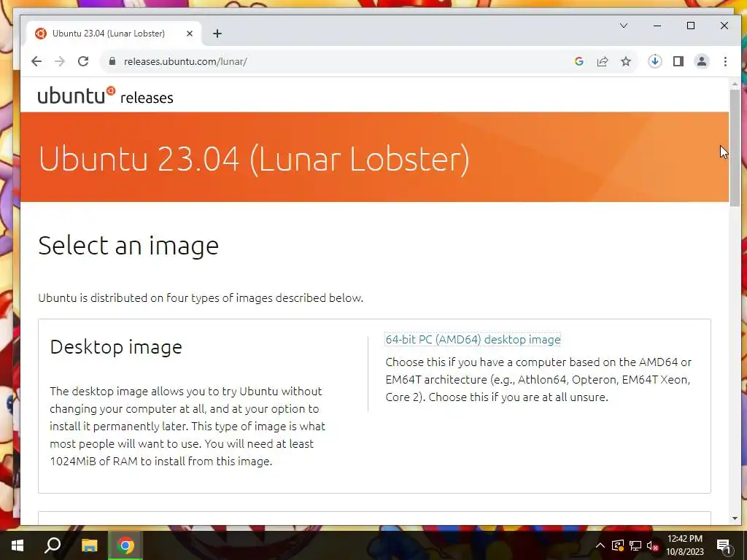Open the notification center icon
This screenshot has height=560, width=747.
point(724,545)
